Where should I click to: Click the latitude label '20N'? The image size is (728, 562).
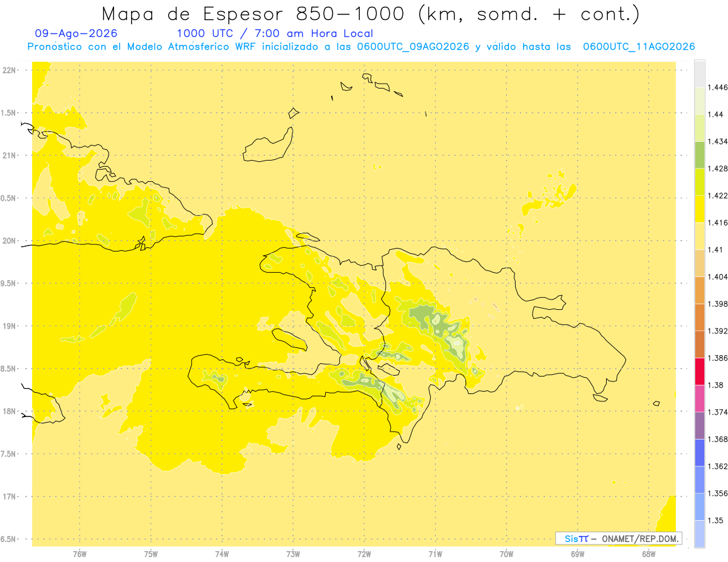(x=10, y=241)
